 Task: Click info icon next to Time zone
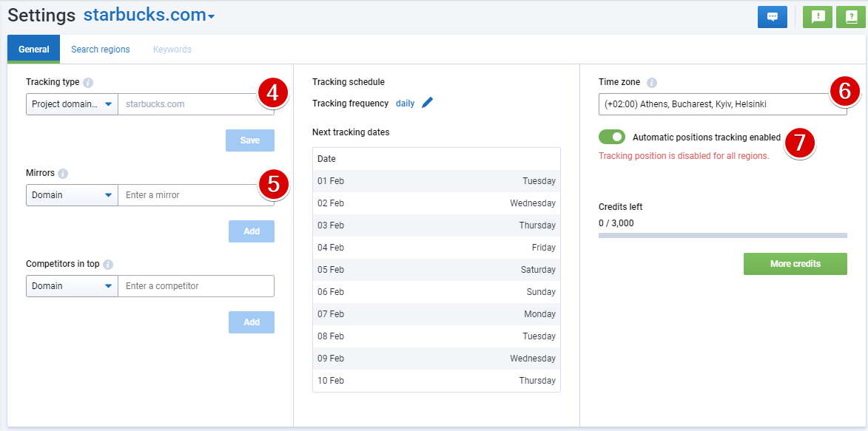pyautogui.click(x=652, y=83)
